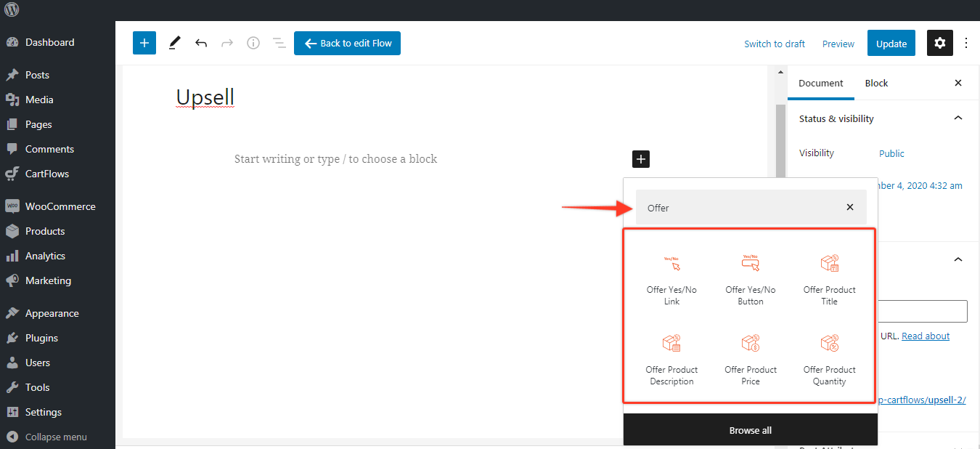Change the Public visibility setting
The width and height of the screenshot is (980, 449).
click(x=891, y=153)
